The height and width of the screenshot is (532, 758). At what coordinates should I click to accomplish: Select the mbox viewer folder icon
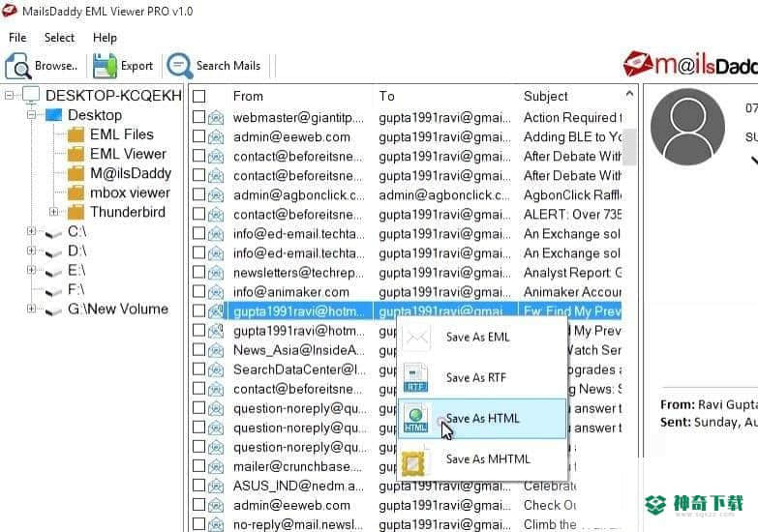click(x=76, y=192)
